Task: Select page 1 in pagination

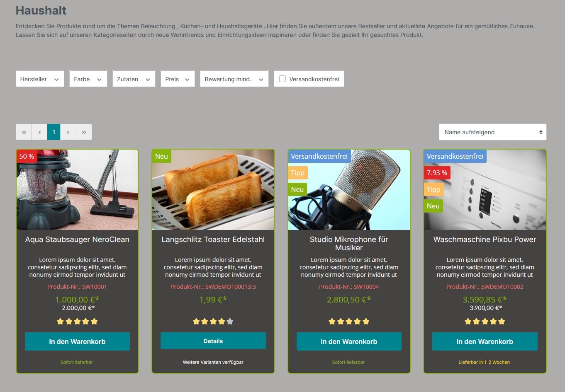Action: pyautogui.click(x=54, y=132)
